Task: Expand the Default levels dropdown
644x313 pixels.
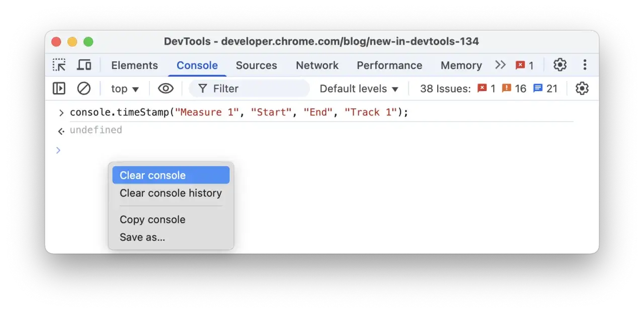Action: 359,89
